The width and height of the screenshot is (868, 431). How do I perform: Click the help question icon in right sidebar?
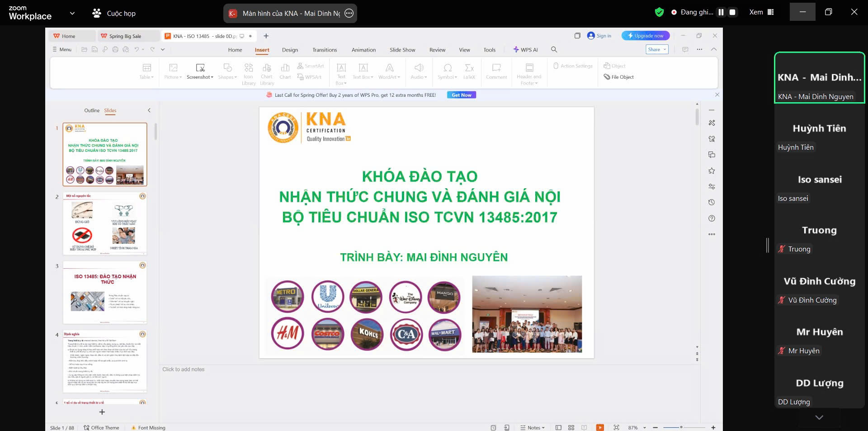pyautogui.click(x=712, y=218)
